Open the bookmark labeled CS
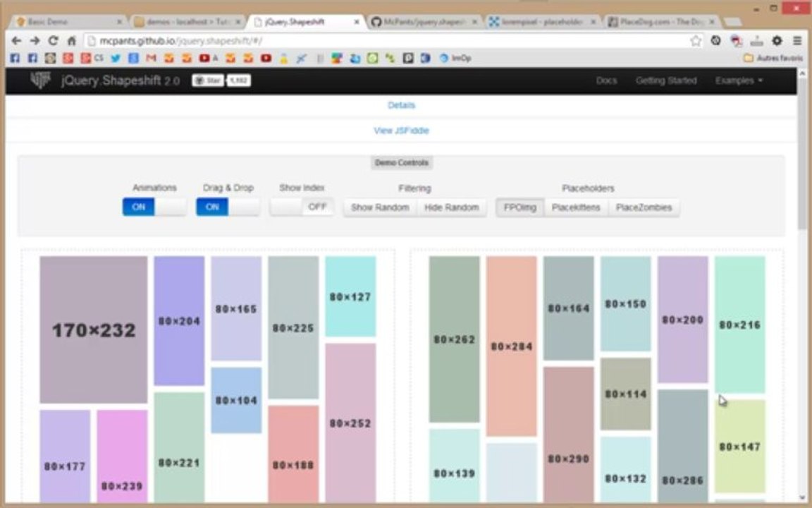 pos(92,58)
